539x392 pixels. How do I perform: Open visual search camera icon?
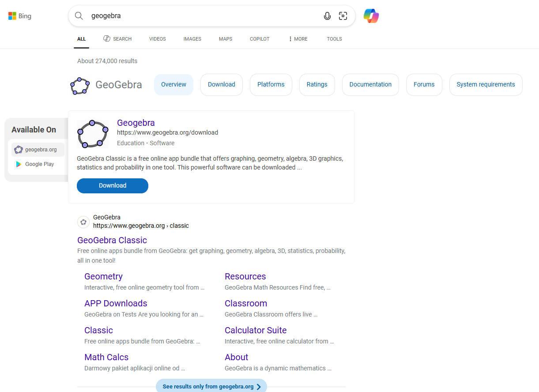(343, 16)
